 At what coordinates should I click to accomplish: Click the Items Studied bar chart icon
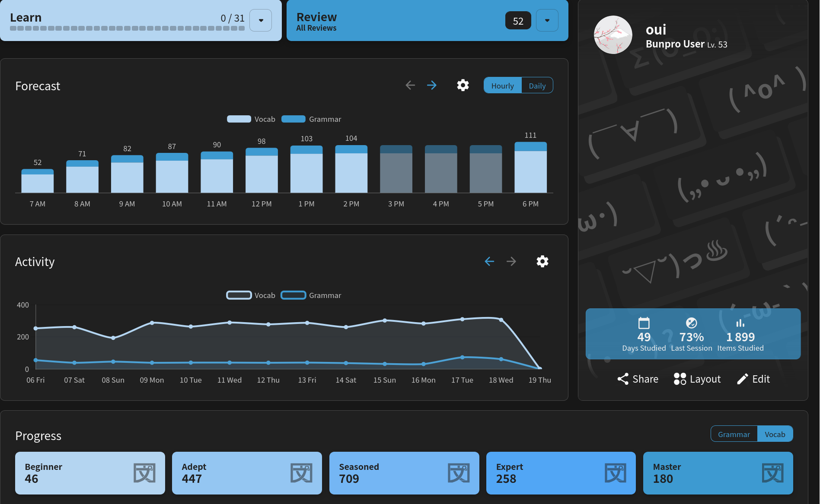tap(740, 323)
